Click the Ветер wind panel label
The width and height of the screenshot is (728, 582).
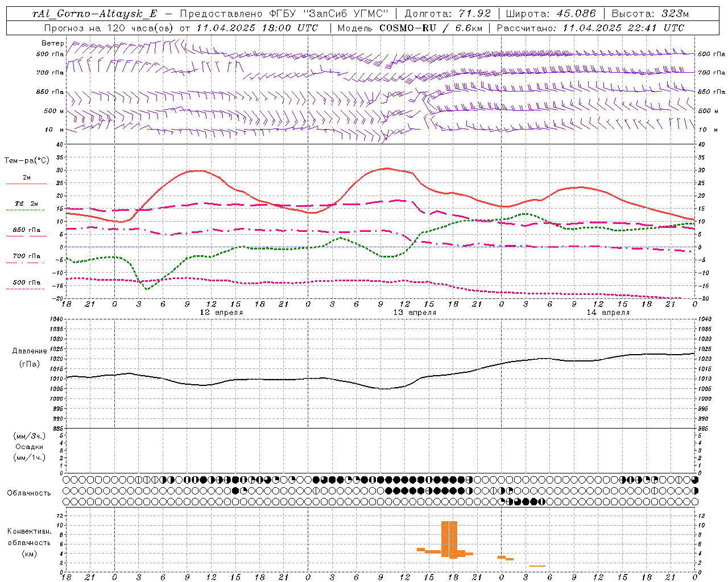[x=53, y=43]
